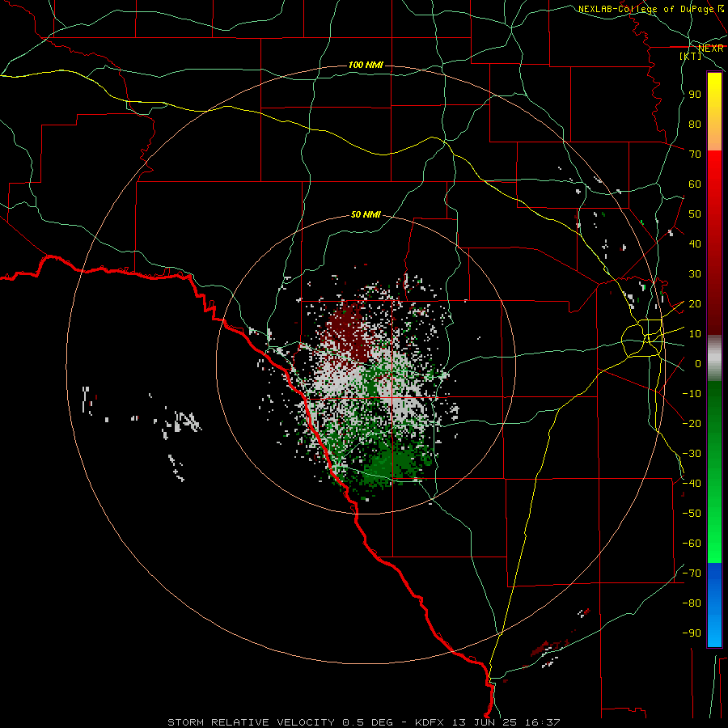Pick the -30 knot scale label
The height and width of the screenshot is (728, 728).
pyautogui.click(x=692, y=454)
